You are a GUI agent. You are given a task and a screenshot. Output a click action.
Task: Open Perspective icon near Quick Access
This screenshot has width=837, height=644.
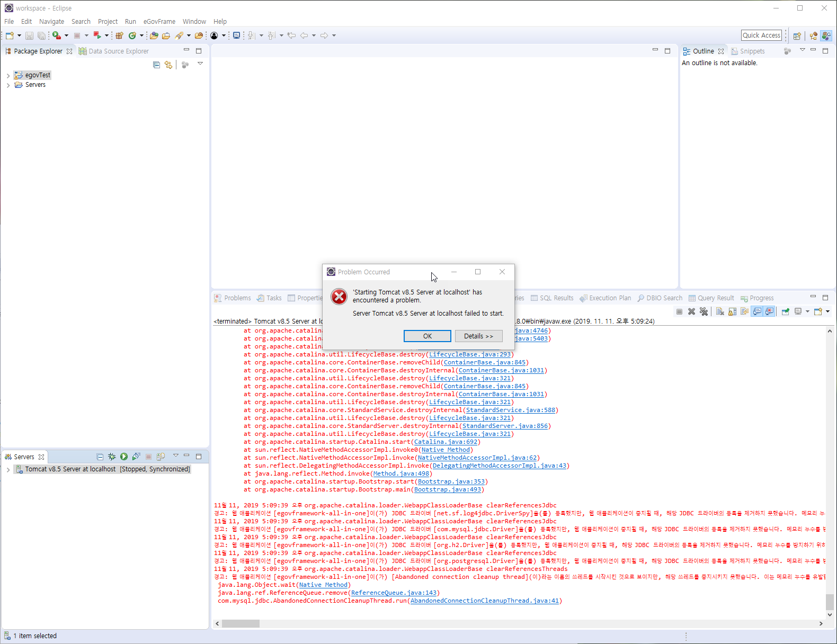point(797,36)
